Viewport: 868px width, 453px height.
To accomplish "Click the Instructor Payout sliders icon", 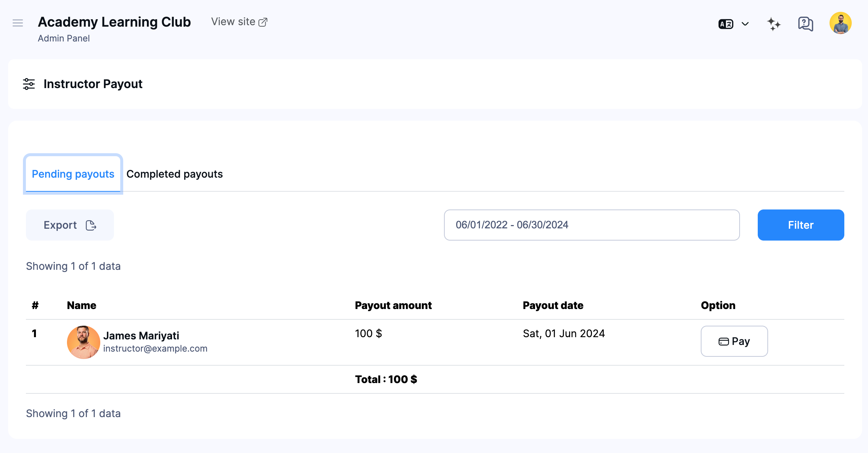I will click(29, 84).
